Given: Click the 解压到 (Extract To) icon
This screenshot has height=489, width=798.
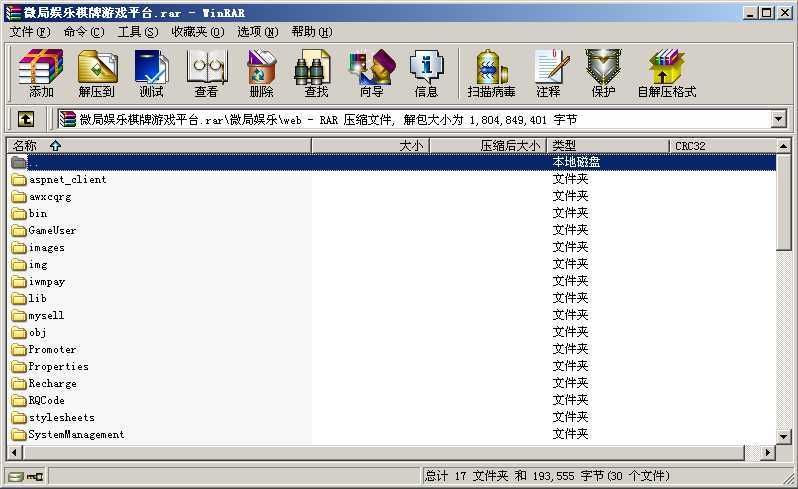Looking at the screenshot, I should [97, 74].
